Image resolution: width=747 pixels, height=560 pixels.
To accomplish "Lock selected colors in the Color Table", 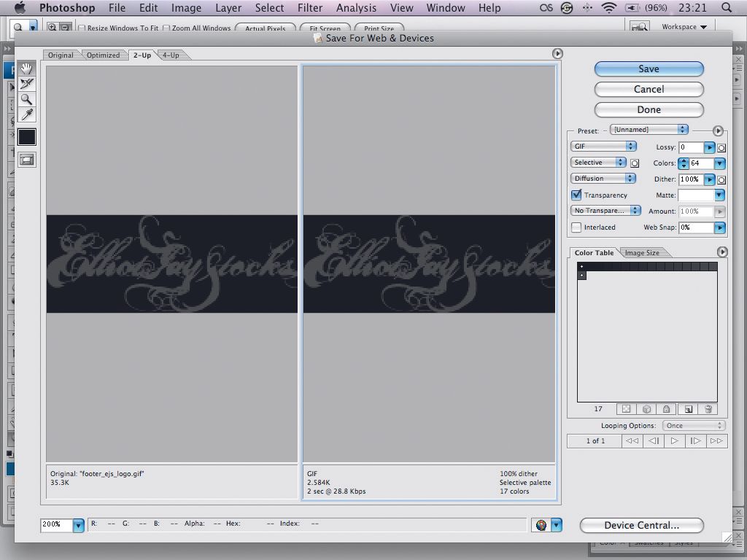I will [666, 409].
